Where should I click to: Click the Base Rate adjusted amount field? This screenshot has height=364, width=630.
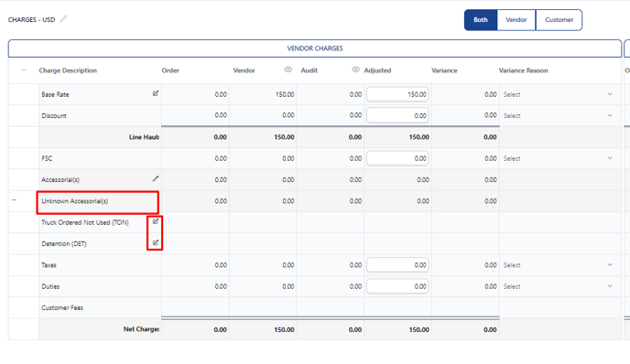(397, 94)
